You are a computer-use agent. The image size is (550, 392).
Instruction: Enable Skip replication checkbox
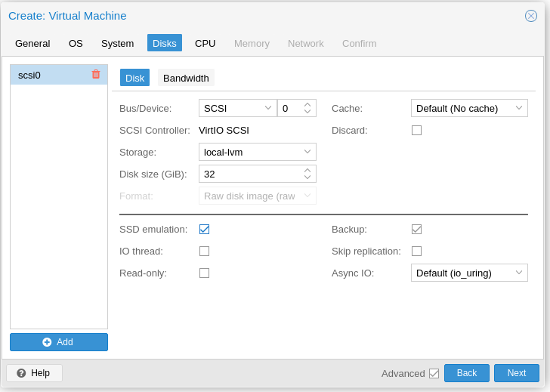coord(416,252)
